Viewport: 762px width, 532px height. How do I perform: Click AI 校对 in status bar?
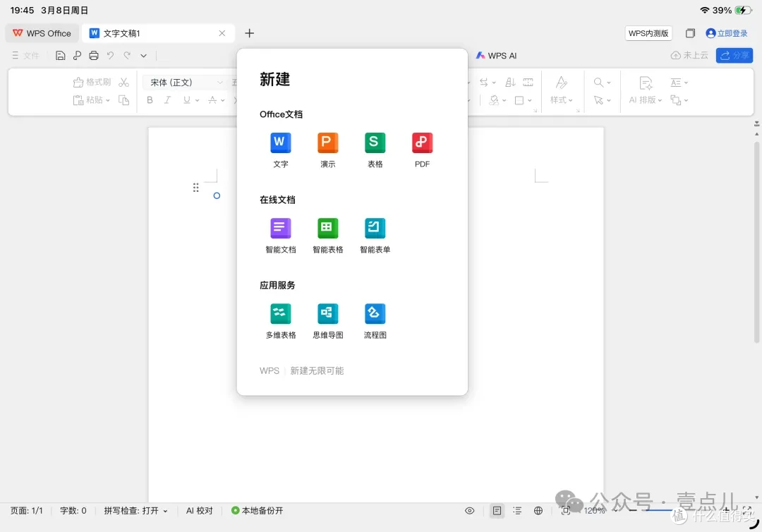199,511
